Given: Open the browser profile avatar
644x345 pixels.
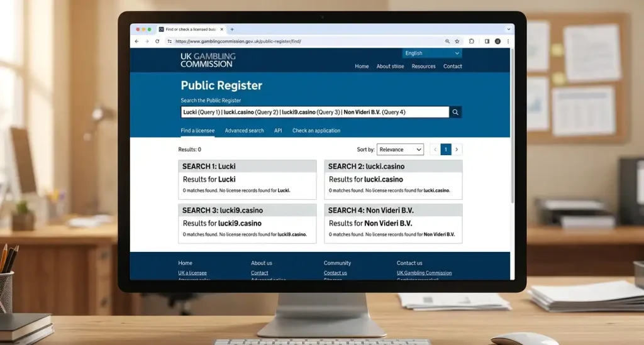Looking at the screenshot, I should click(x=497, y=41).
